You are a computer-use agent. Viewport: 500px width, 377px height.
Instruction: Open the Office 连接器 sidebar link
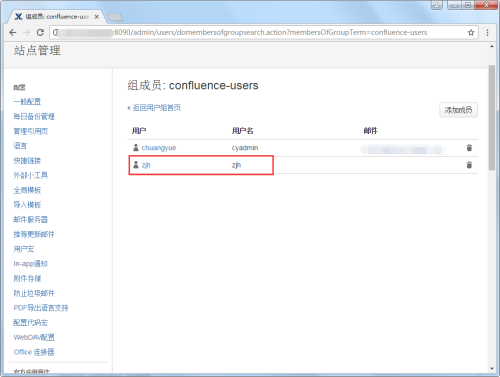(34, 352)
